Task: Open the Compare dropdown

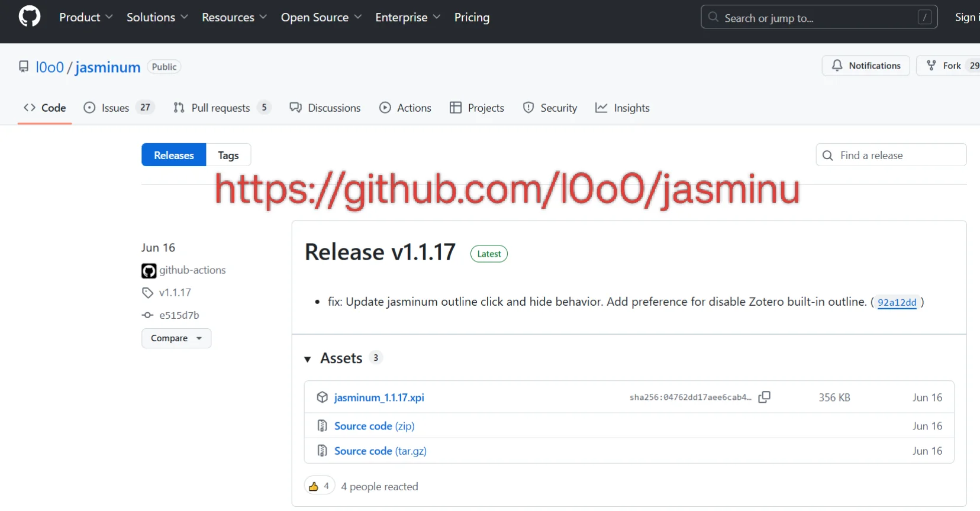Action: coord(176,338)
